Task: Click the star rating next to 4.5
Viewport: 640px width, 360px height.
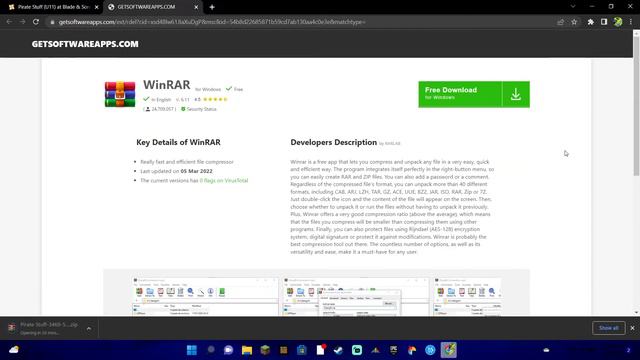Action: click(x=215, y=99)
